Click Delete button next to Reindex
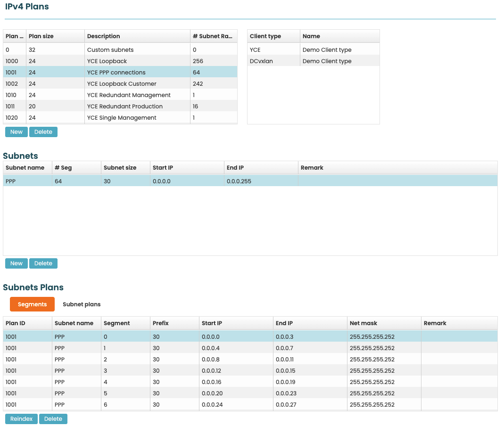 (x=53, y=419)
